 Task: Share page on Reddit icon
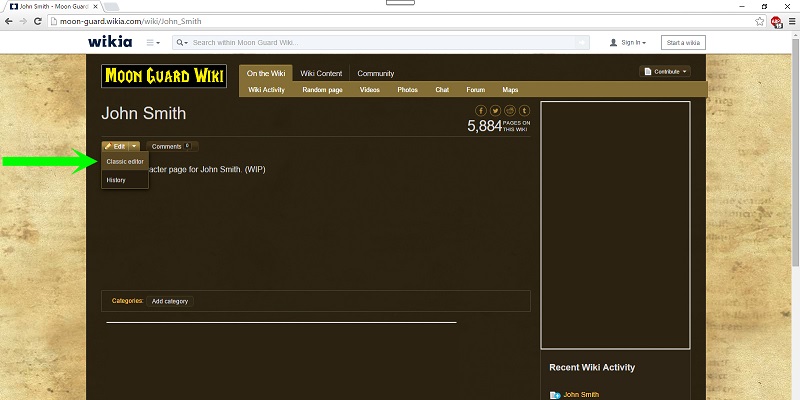[510, 111]
